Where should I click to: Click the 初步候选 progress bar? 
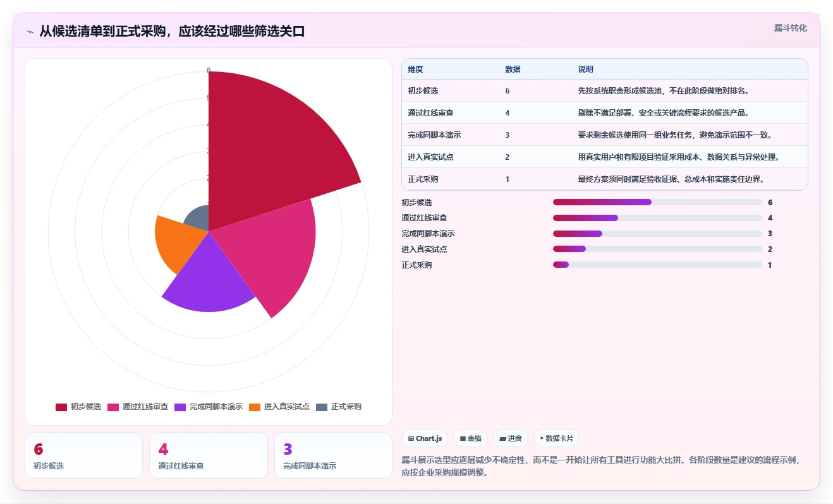coord(657,202)
